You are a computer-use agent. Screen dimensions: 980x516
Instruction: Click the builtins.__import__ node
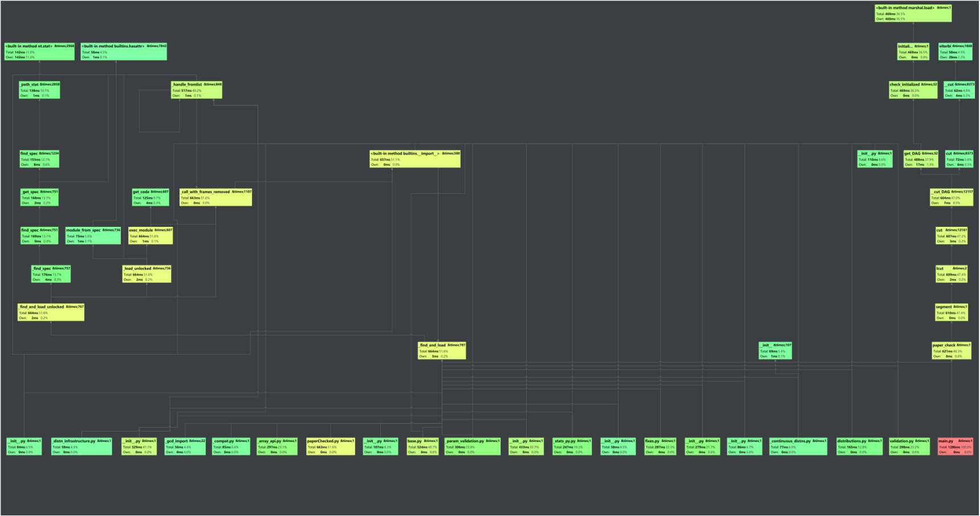(415, 159)
